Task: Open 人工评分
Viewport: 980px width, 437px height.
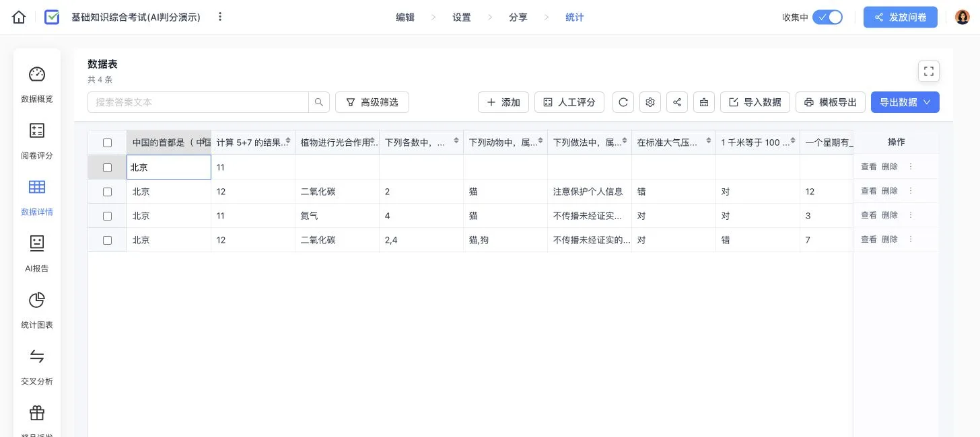Action: [569, 102]
